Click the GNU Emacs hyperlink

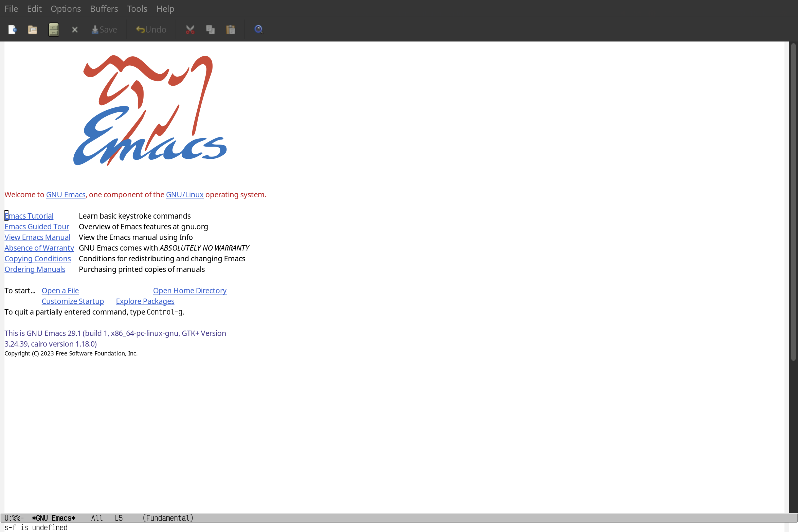(65, 194)
